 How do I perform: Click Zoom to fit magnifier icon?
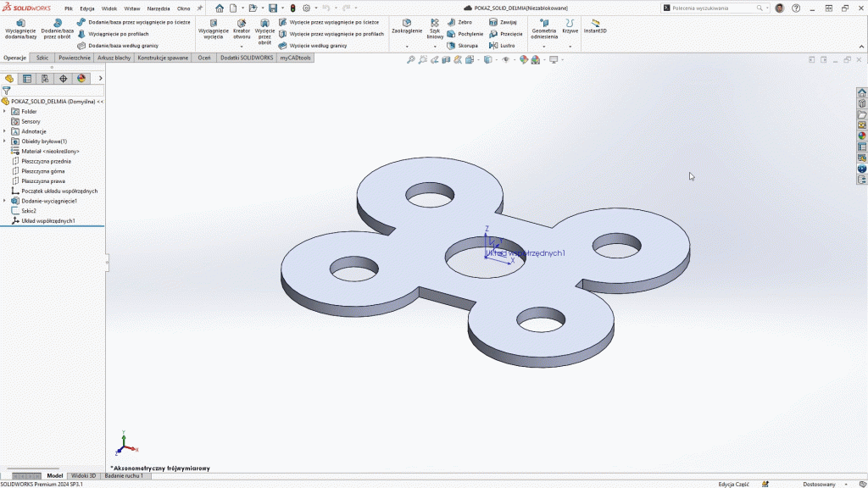click(x=411, y=60)
